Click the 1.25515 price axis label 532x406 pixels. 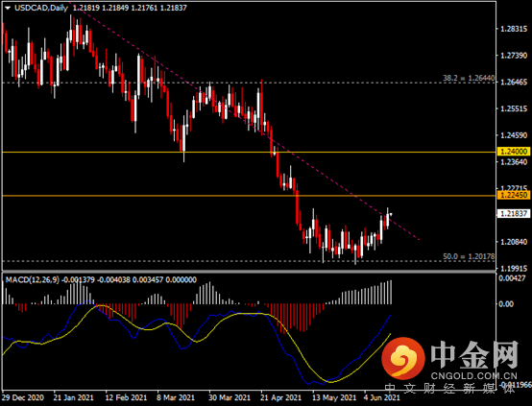pyautogui.click(x=514, y=108)
